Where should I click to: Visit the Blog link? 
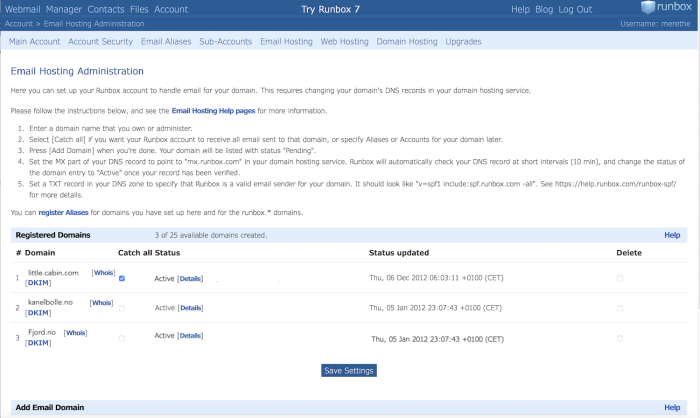coord(544,9)
